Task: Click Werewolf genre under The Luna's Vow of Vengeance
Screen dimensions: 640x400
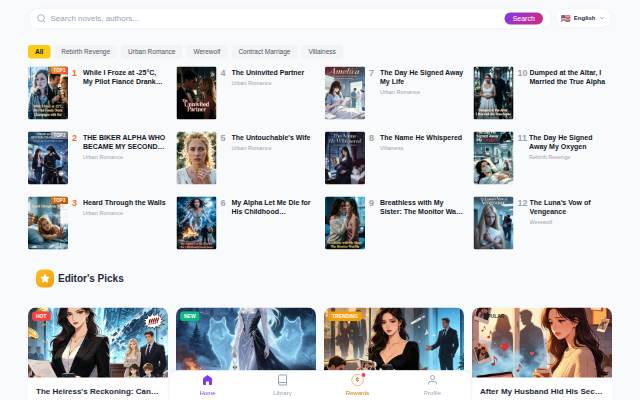Action: coord(540,222)
